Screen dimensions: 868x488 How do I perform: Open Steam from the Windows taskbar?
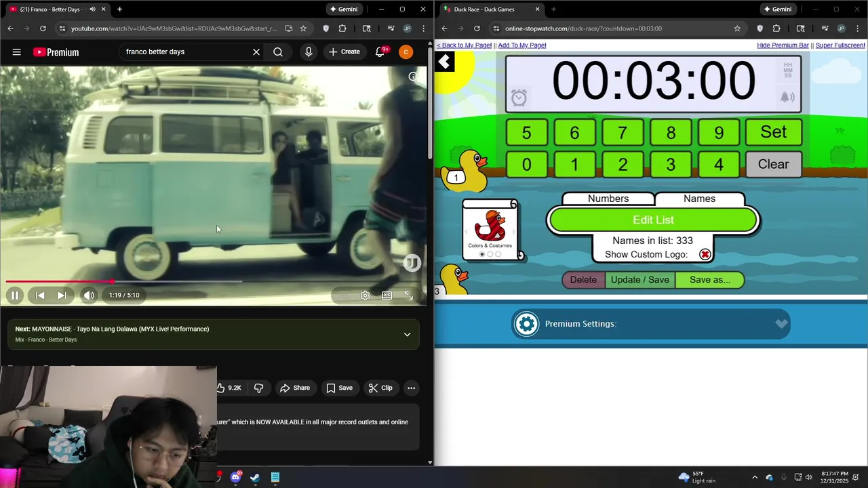(255, 477)
